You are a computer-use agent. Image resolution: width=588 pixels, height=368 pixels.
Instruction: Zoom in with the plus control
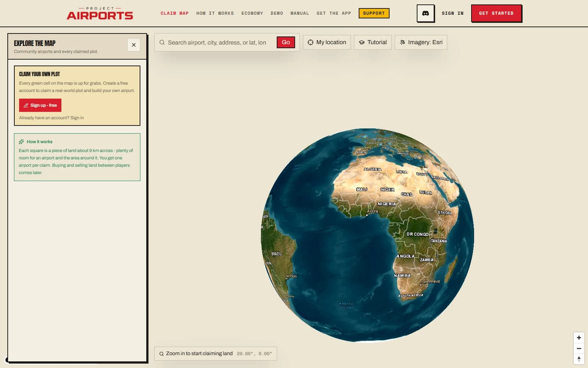pyautogui.click(x=579, y=337)
